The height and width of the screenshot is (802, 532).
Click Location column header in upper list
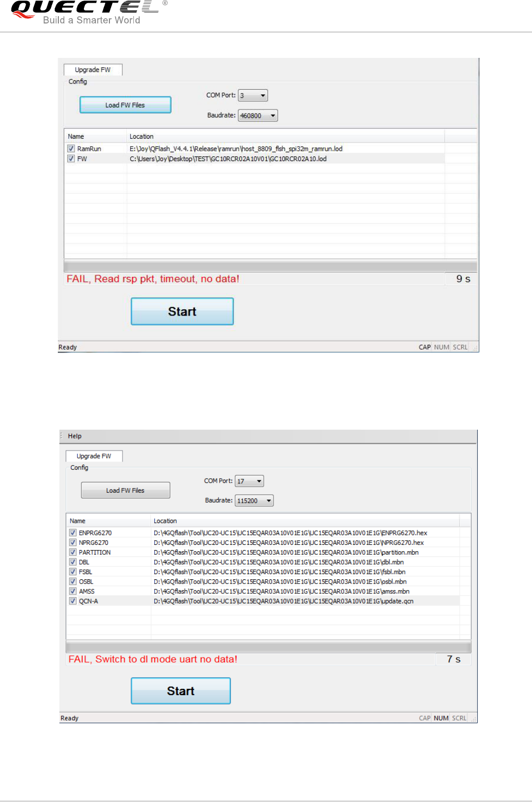click(286, 137)
